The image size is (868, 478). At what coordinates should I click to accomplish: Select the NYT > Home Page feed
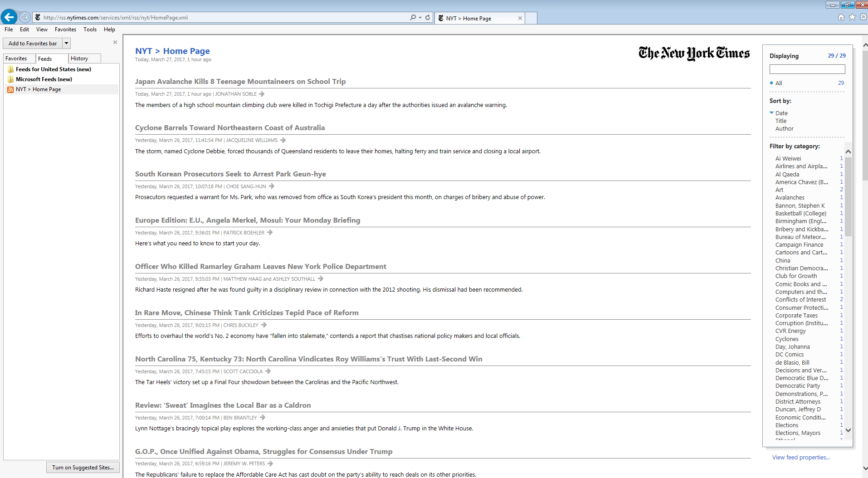[x=38, y=89]
